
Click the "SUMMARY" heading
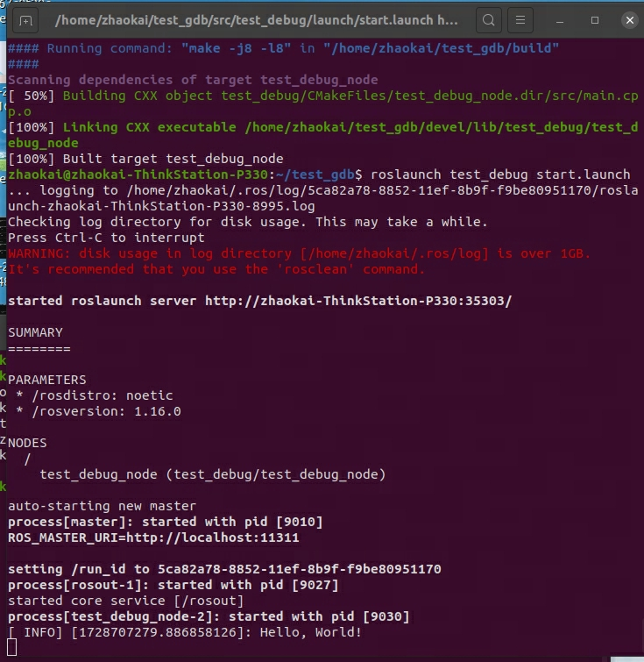[x=35, y=332]
